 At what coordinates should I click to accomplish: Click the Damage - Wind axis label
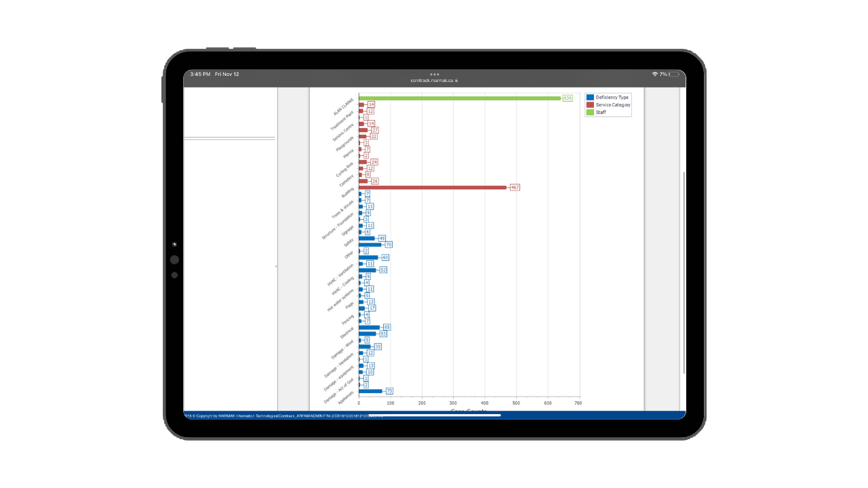point(343,350)
